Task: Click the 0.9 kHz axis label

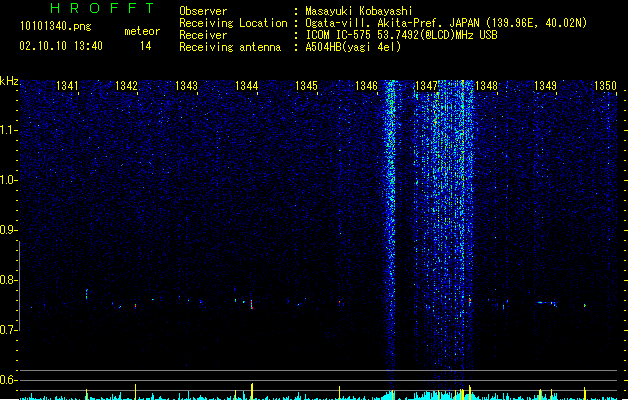Action: click(9, 230)
